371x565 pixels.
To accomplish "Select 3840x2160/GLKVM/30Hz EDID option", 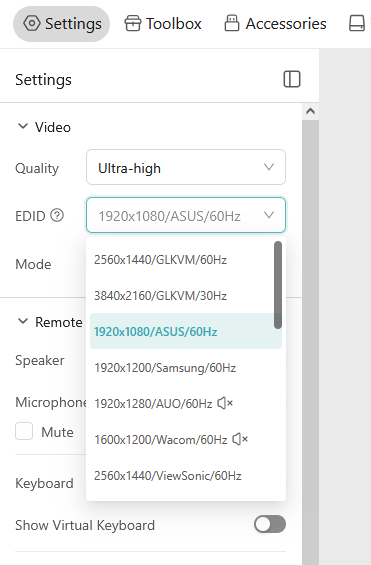I will (x=186, y=295).
